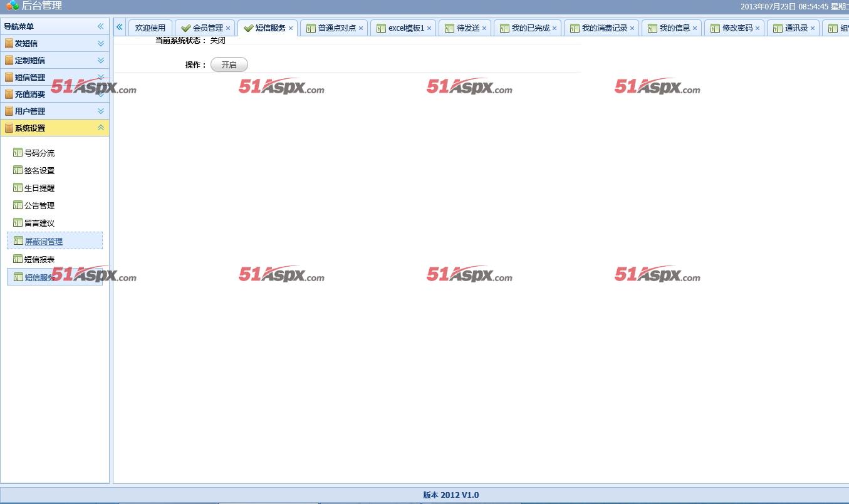Expand the 发短信 accordion section
The width and height of the screenshot is (849, 504).
[x=100, y=43]
